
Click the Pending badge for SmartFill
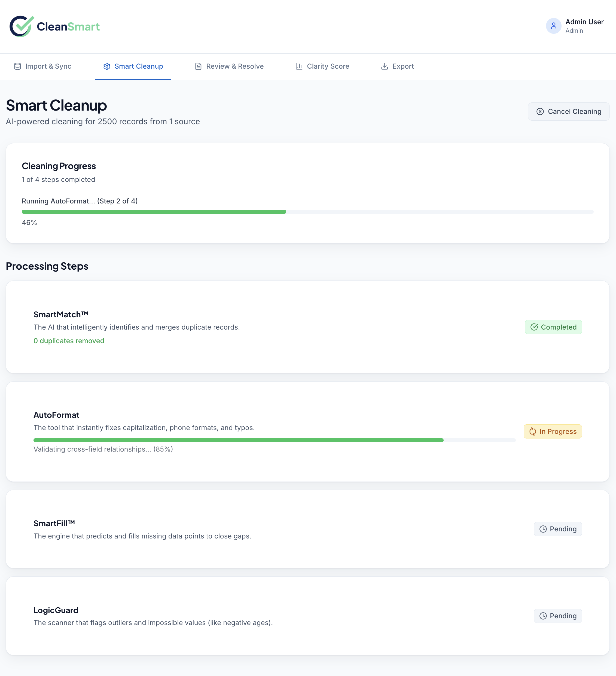pos(558,529)
